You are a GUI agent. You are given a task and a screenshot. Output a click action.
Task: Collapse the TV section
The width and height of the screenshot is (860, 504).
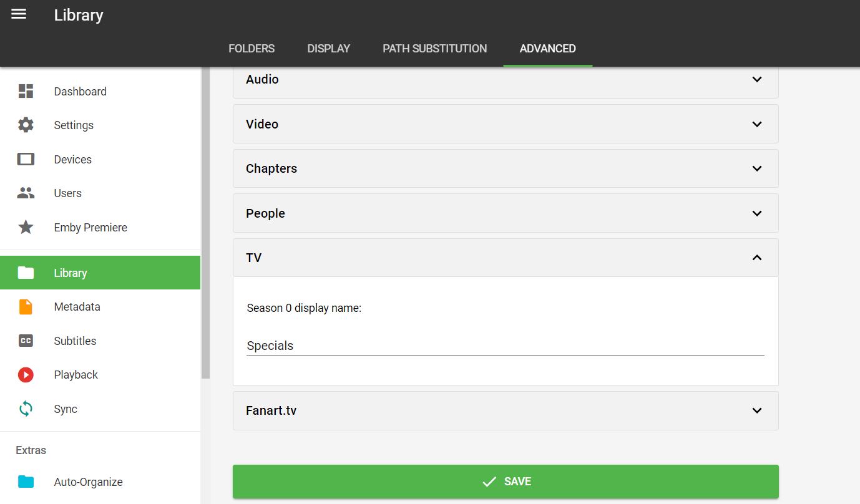click(x=756, y=258)
